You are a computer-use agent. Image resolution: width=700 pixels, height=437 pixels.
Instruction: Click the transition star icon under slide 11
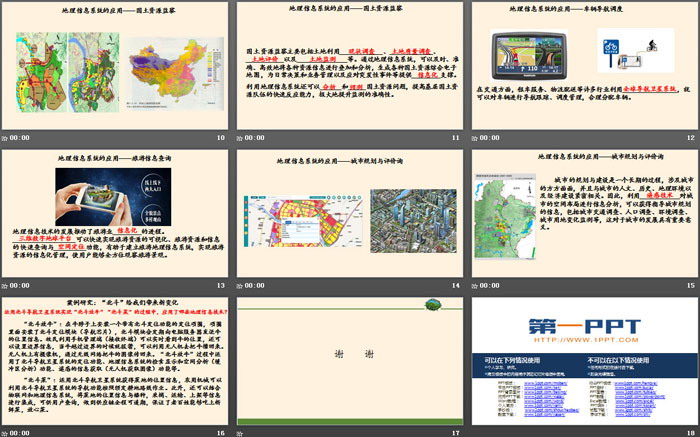click(240, 138)
